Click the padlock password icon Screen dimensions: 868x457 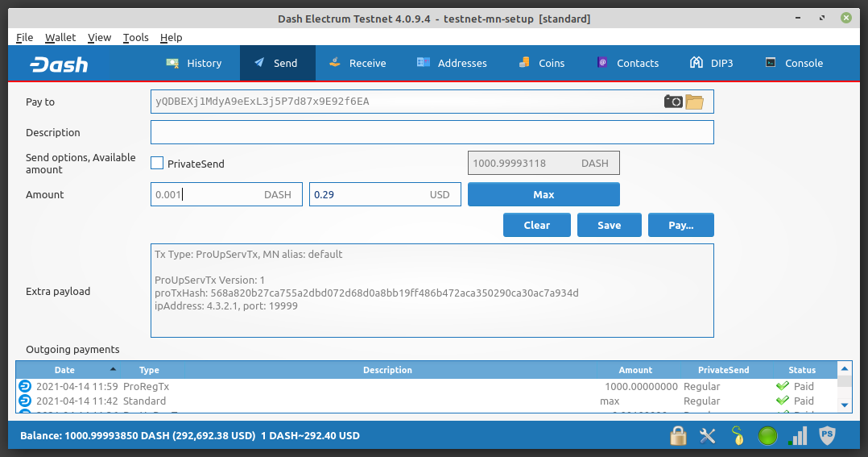pyautogui.click(x=678, y=436)
